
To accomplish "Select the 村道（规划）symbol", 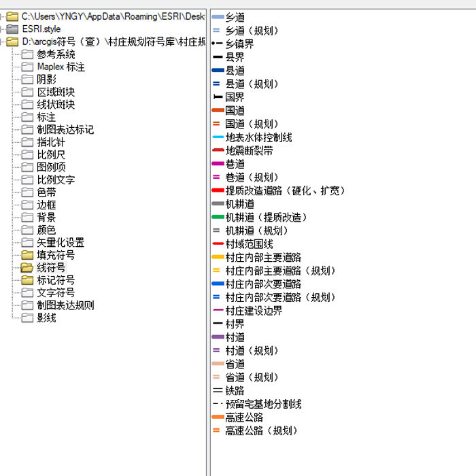I will pyautogui.click(x=245, y=351).
